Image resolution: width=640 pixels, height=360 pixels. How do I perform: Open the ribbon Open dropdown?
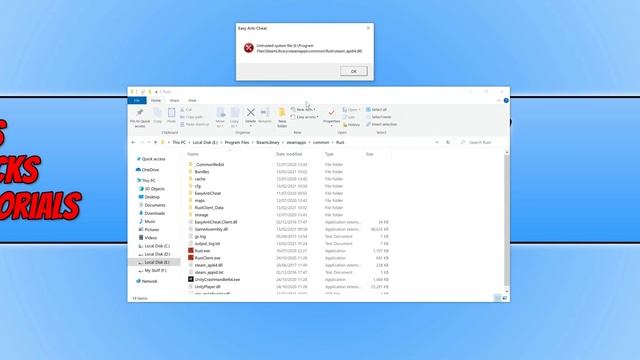(x=351, y=110)
